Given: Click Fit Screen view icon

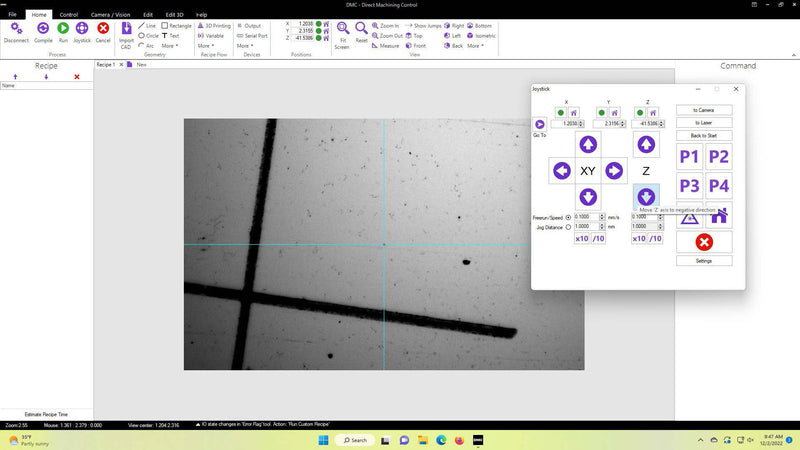Looking at the screenshot, I should (x=342, y=28).
